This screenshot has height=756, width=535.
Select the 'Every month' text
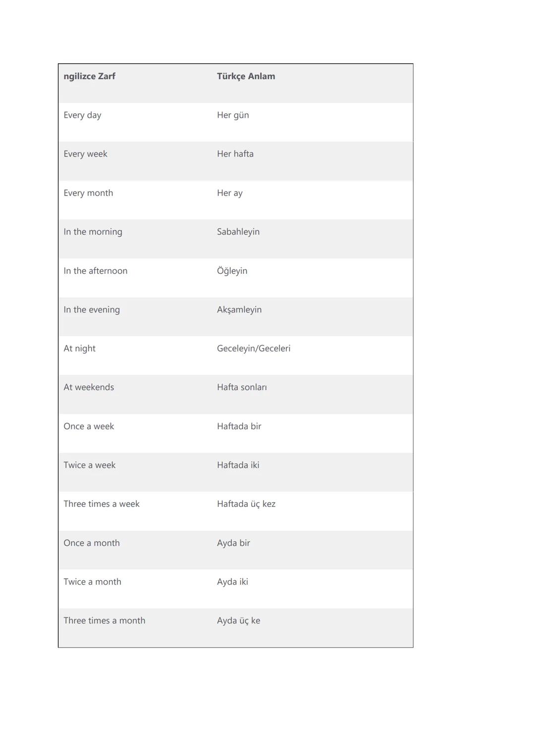tap(88, 193)
